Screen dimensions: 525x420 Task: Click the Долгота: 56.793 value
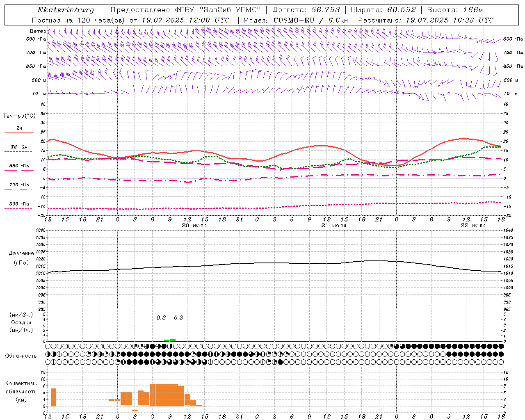306,10
